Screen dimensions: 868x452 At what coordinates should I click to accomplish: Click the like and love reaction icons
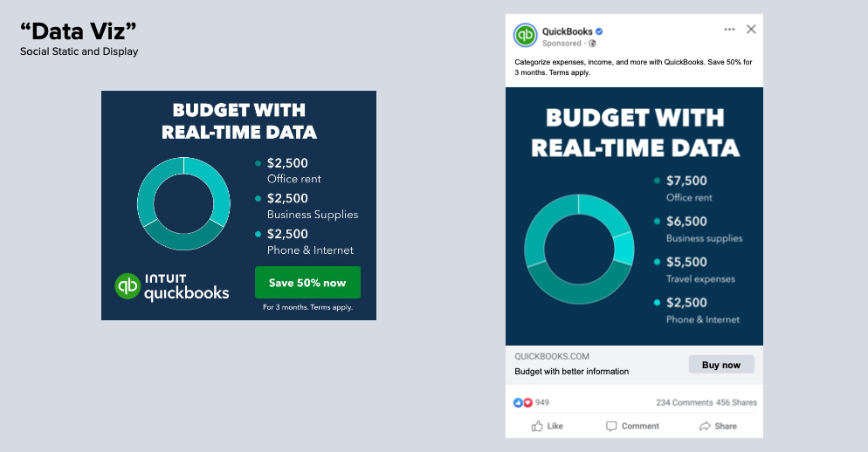click(523, 402)
